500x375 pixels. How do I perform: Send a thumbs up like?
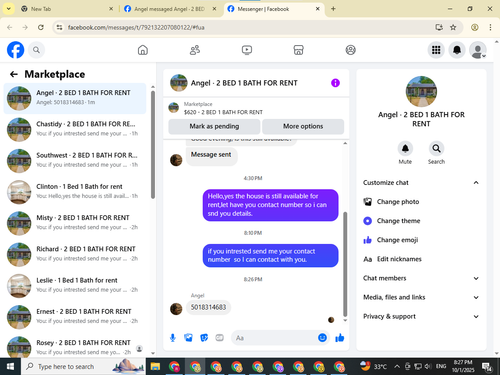coord(340,338)
